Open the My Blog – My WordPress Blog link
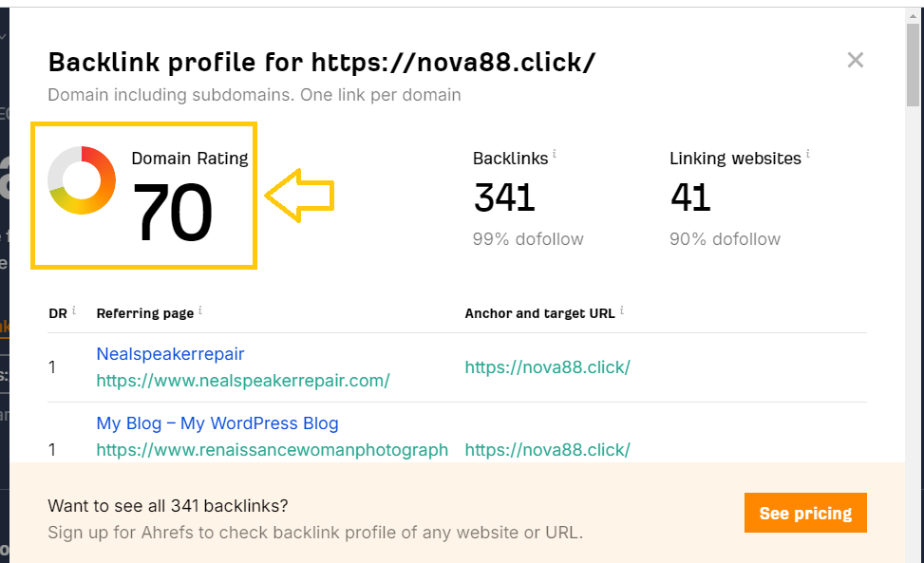 217,423
